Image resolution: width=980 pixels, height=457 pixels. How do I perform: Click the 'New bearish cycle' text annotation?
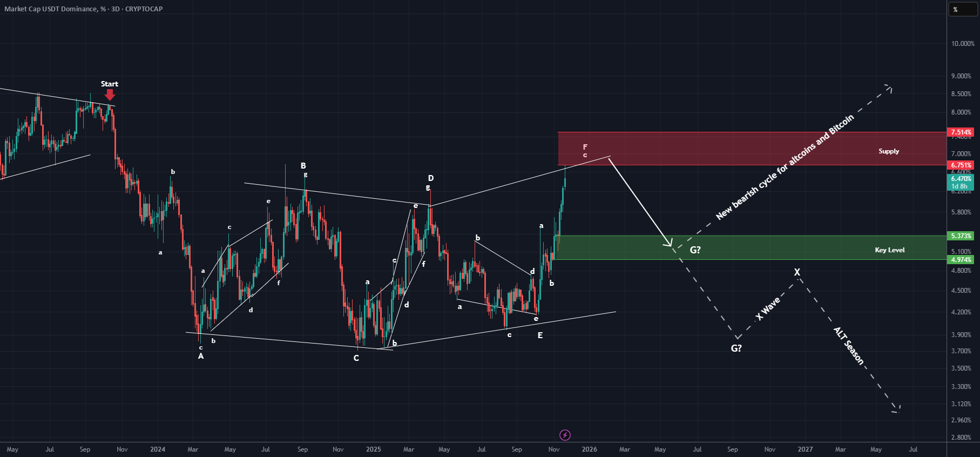[x=785, y=167]
